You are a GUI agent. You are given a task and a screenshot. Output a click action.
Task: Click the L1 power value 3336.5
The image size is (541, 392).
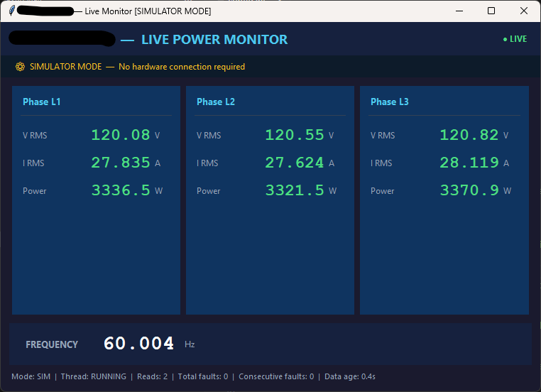121,190
